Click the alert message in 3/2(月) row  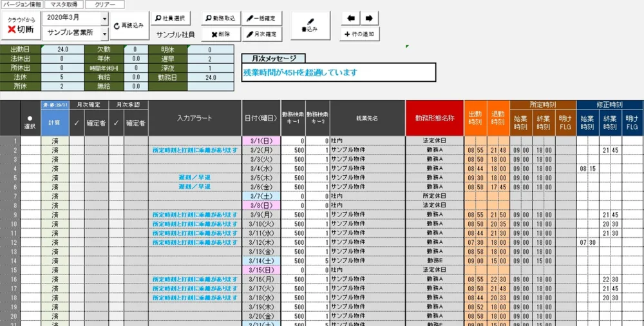(x=195, y=150)
